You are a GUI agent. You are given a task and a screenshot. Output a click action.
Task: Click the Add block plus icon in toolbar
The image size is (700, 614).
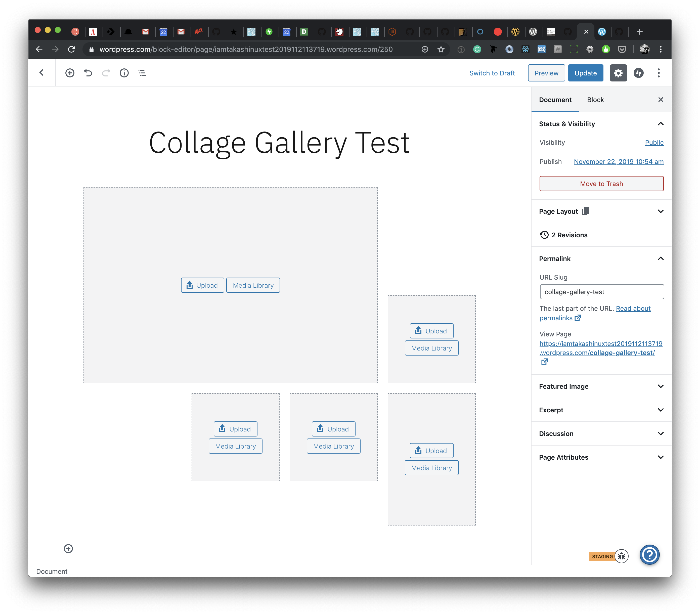(x=70, y=73)
